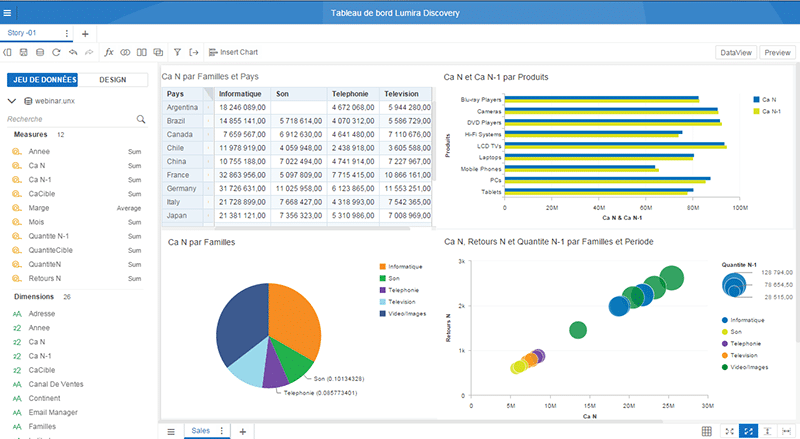The image size is (800, 439).
Task: Open Story -01 options menu
Action: pos(67,33)
